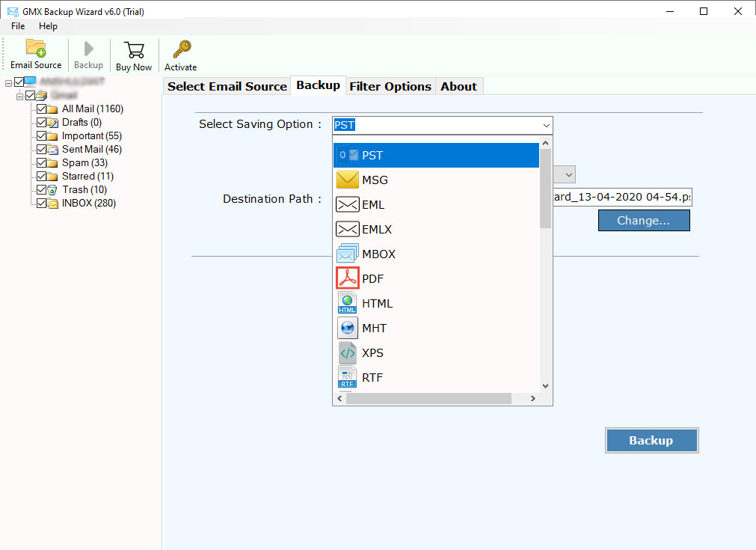
Task: Toggle the Trash folder checkbox
Action: 41,189
